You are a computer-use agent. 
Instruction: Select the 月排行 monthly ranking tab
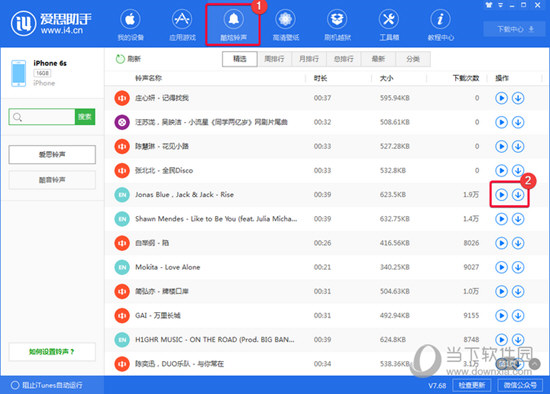coord(309,59)
